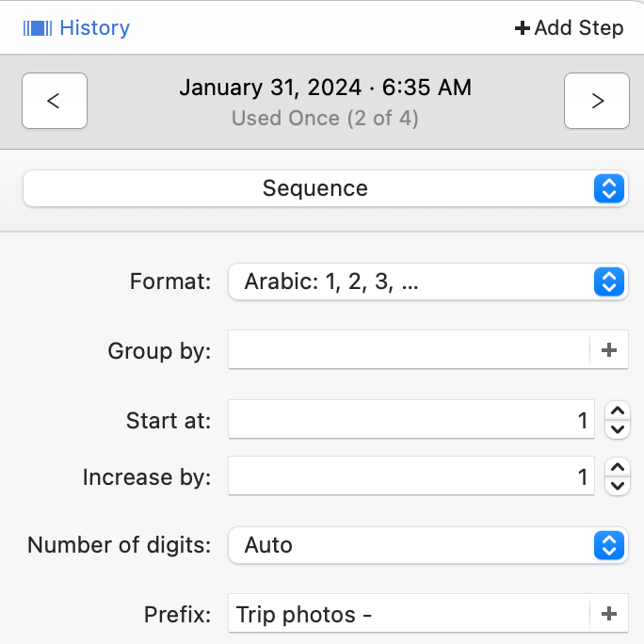644x644 pixels.
Task: Click the Add Step button
Action: click(x=570, y=28)
